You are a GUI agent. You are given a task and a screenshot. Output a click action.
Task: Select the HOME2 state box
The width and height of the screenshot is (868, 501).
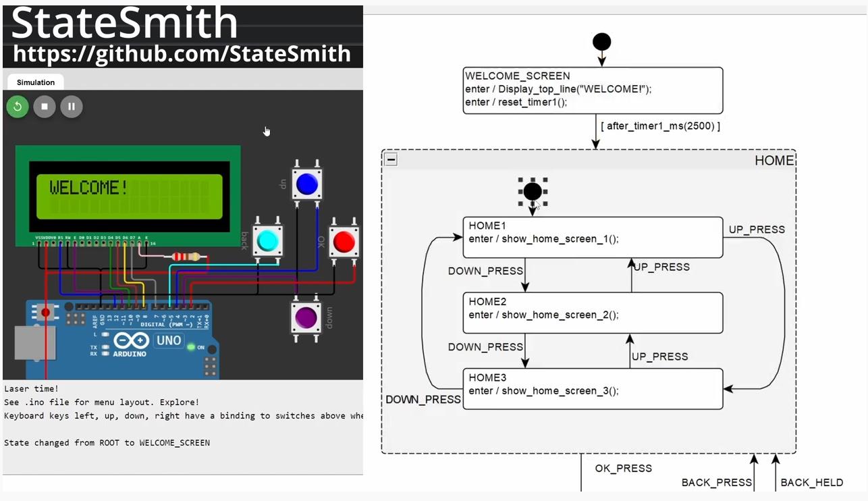tap(593, 313)
